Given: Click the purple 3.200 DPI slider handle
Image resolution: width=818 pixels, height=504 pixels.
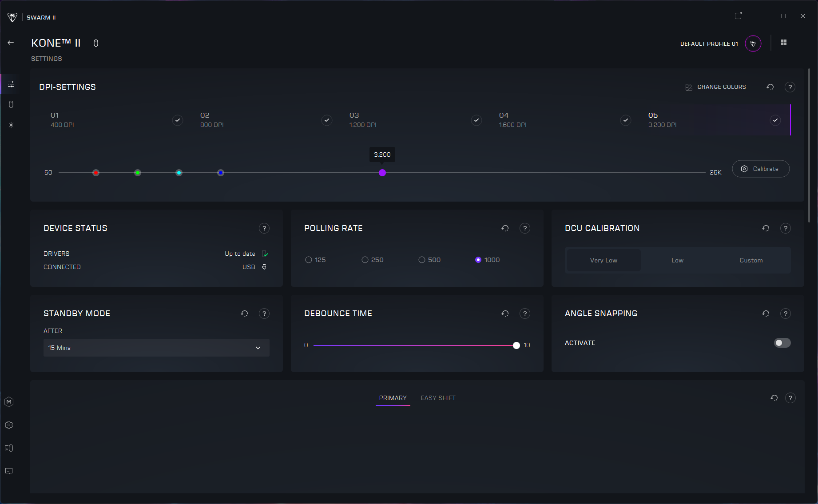Looking at the screenshot, I should tap(382, 173).
